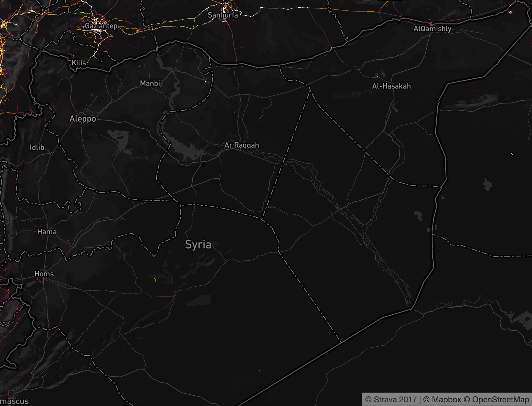Click the Manbij town label

(151, 83)
